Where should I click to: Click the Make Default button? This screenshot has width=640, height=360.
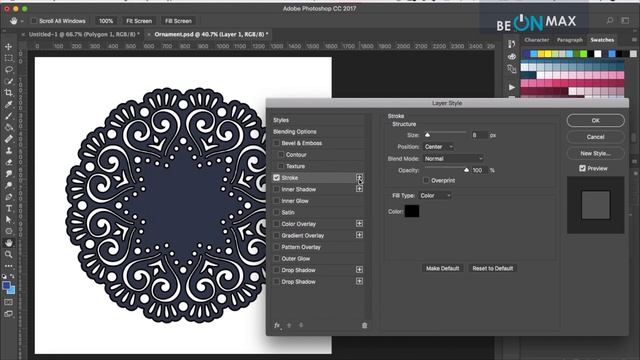(x=442, y=268)
